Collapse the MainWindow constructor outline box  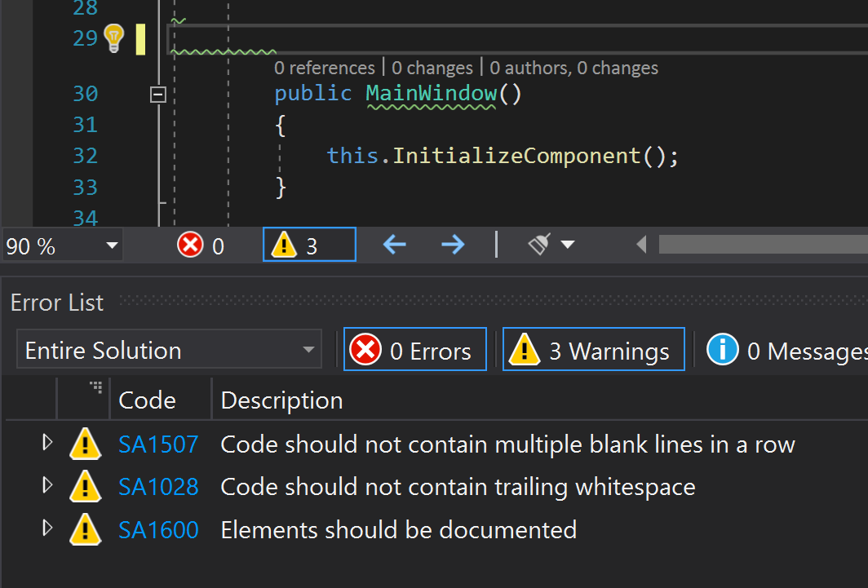coord(158,95)
